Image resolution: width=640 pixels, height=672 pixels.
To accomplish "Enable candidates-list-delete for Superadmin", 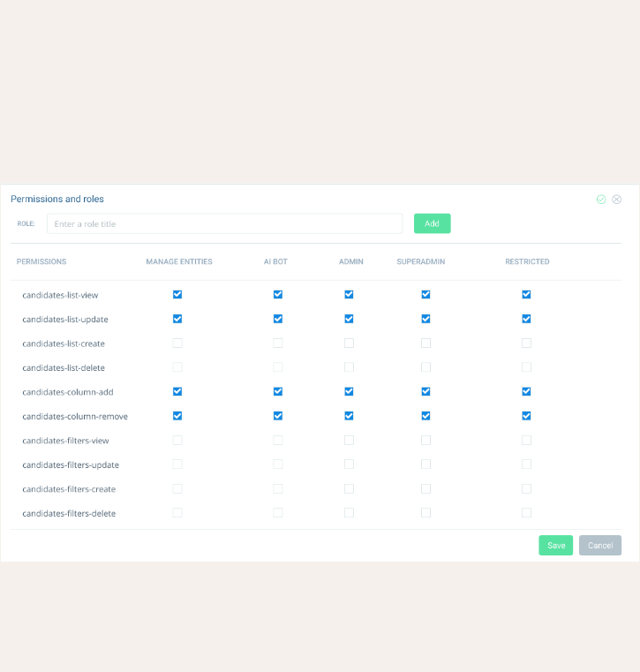I will (425, 367).
